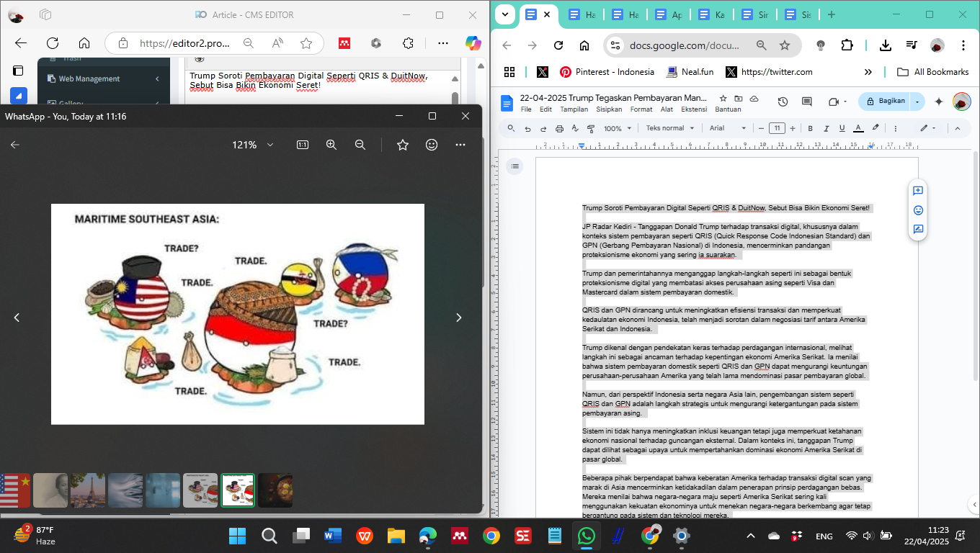Select the dark food dish thumbnail
This screenshot has height=553, width=980.
click(275, 490)
